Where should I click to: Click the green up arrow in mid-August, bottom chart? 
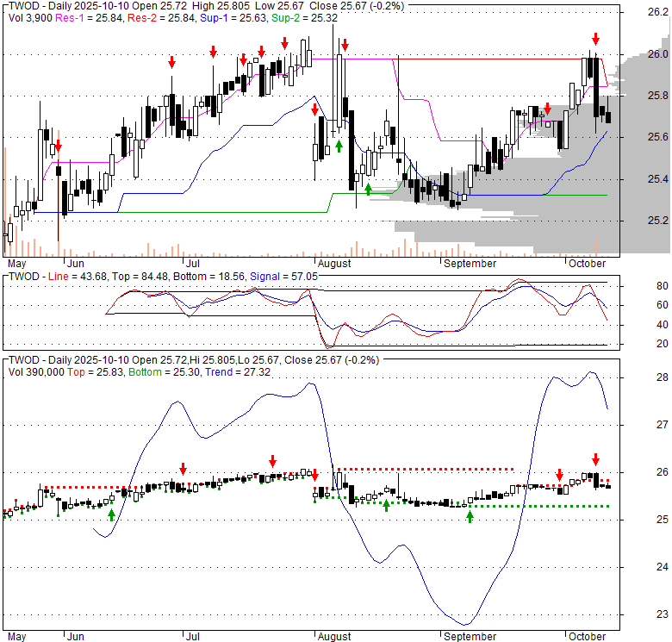(x=386, y=506)
